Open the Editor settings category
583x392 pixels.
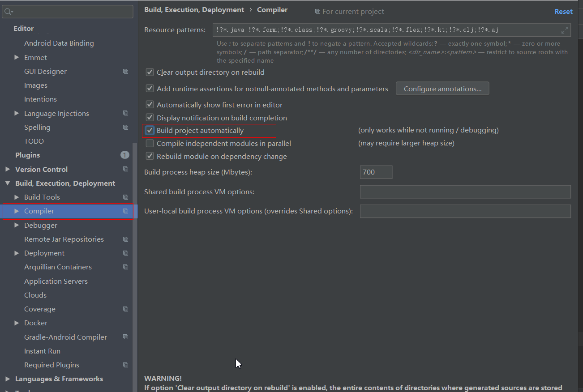point(24,28)
